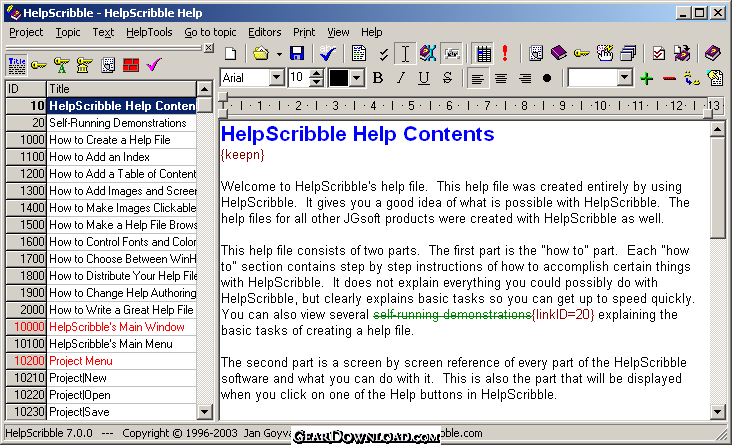This screenshot has width=732, height=445.
Task: Sort topics by the Title column header
Action: pyautogui.click(x=121, y=89)
